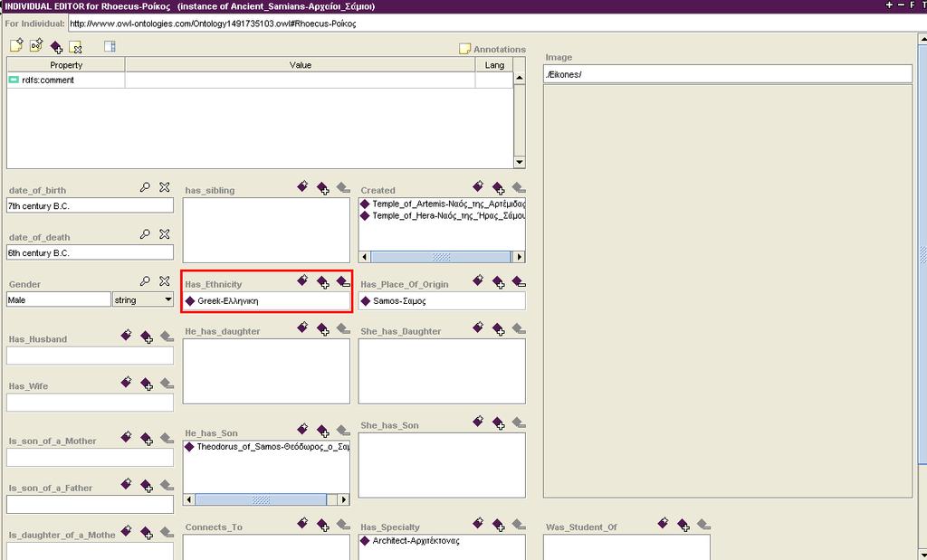Click the date_of_death field '6th century B.C.'
Viewport: 927px width, 560px height.
[x=90, y=252]
